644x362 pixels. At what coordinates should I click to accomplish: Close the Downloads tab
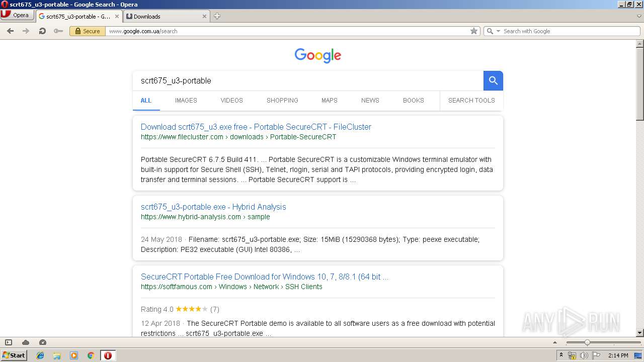pyautogui.click(x=204, y=16)
